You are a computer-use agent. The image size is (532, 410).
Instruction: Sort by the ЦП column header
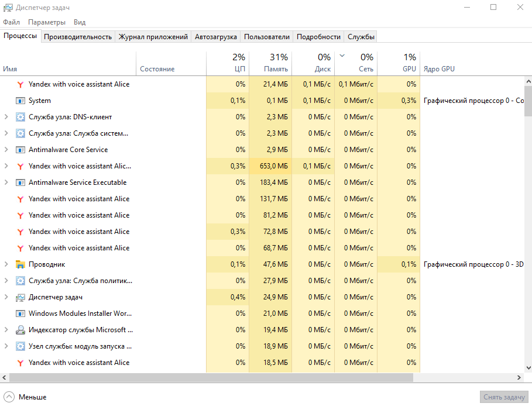point(228,63)
